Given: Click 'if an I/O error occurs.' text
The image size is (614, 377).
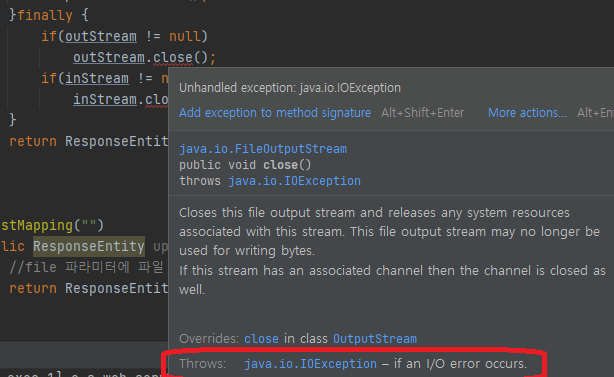Looking at the screenshot, I should click(460, 364).
